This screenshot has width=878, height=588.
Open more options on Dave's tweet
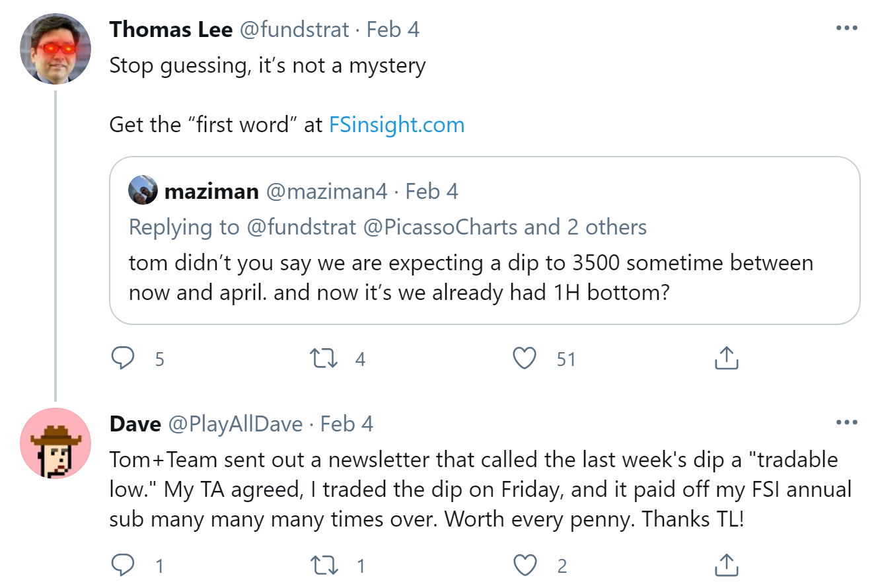pyautogui.click(x=846, y=423)
